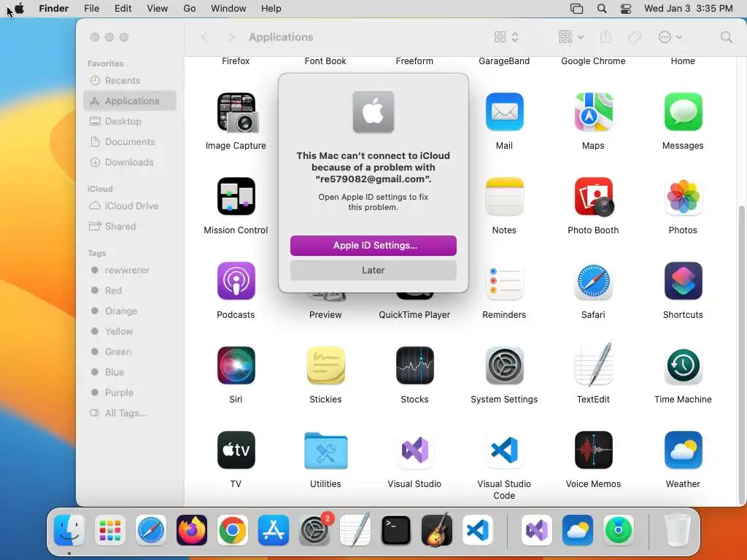Change icon view mode in Finder toolbar
The image size is (747, 560).
[506, 37]
